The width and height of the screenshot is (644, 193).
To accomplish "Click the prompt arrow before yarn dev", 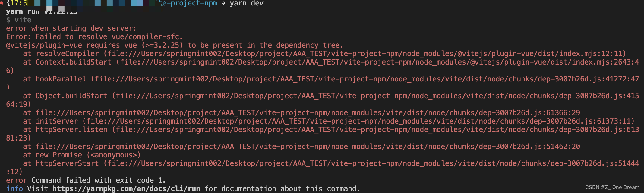I will pos(223,3).
